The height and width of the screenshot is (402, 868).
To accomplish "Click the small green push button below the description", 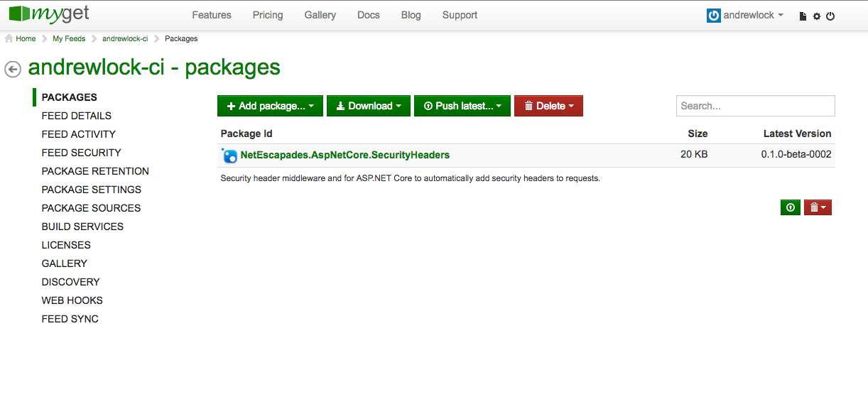I will click(790, 207).
